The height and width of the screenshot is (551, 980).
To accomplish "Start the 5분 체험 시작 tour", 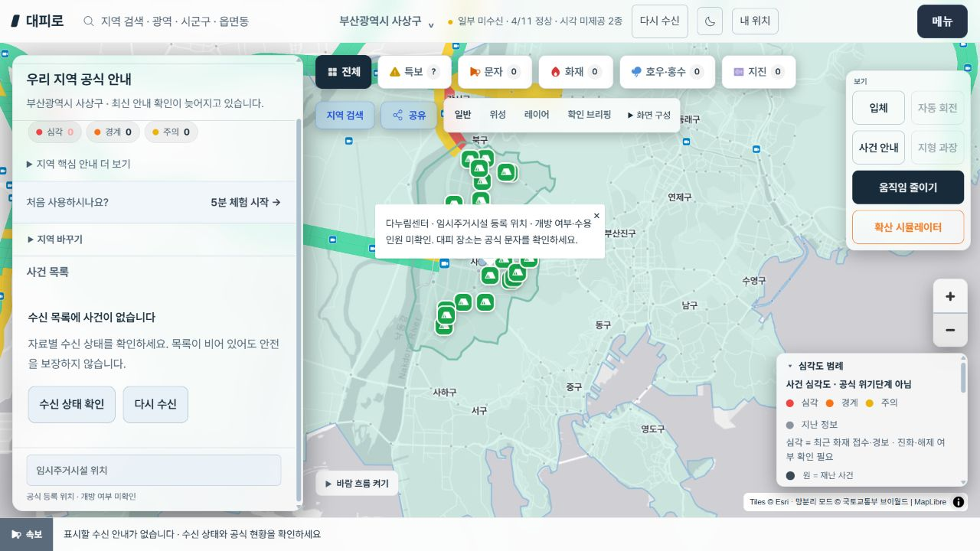I will (246, 203).
